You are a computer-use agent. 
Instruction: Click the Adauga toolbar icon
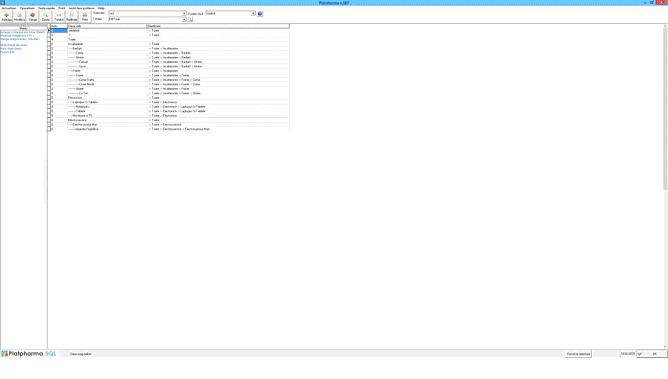click(6, 17)
